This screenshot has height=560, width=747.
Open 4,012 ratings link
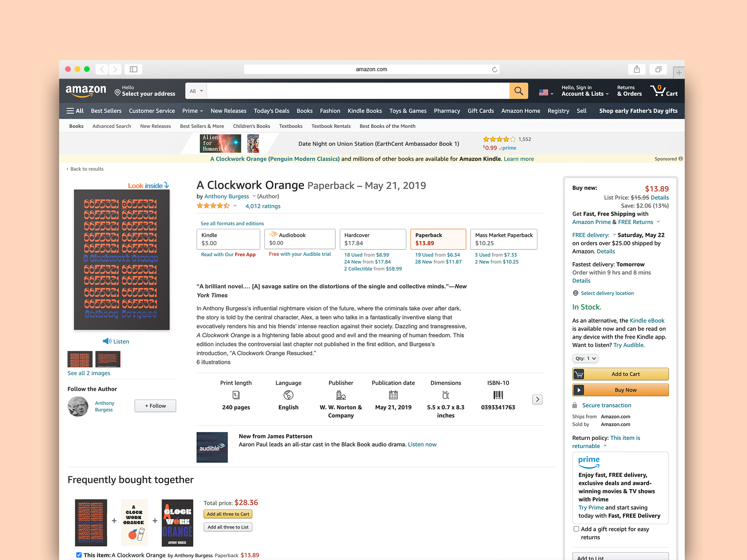(x=263, y=206)
